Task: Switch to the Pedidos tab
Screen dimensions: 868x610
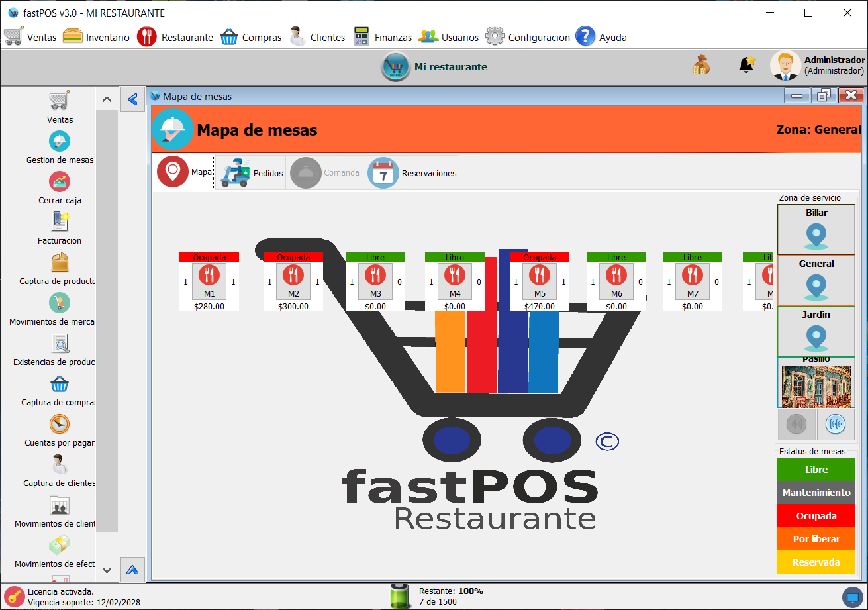Action: pos(251,172)
